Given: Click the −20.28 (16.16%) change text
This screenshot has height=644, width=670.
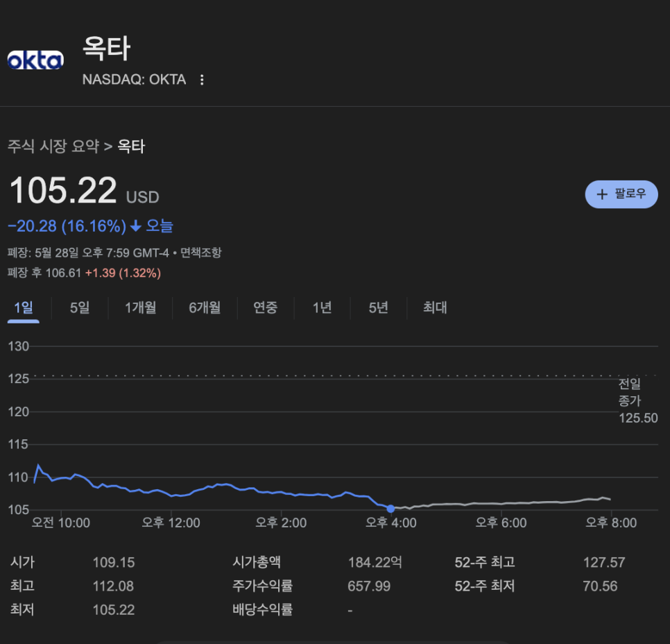Looking at the screenshot, I should pos(67,226).
